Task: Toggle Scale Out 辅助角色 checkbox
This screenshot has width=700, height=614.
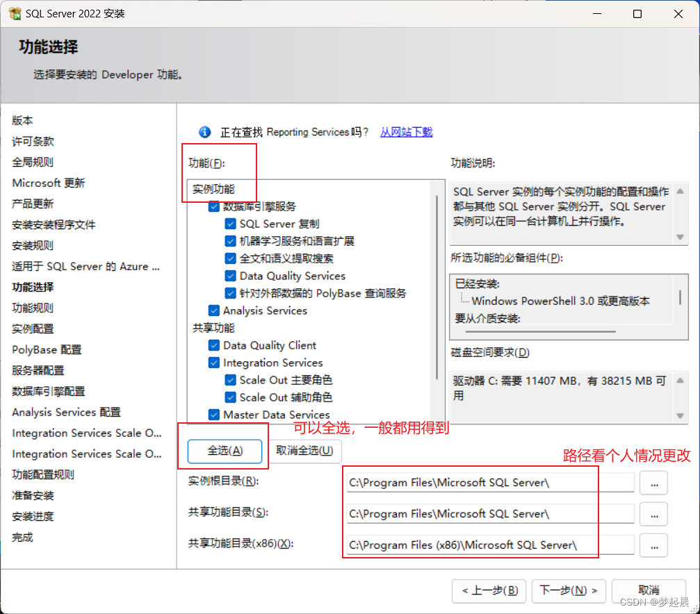Action: tap(230, 397)
